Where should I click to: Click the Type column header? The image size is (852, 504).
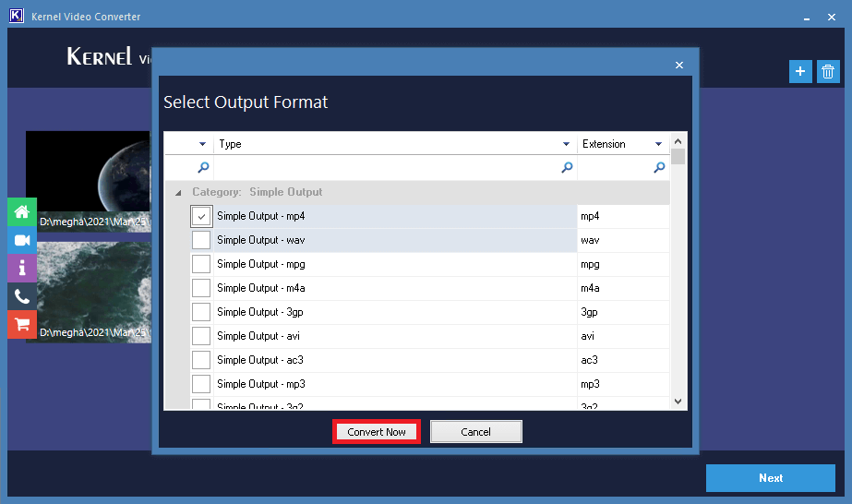[395, 144]
